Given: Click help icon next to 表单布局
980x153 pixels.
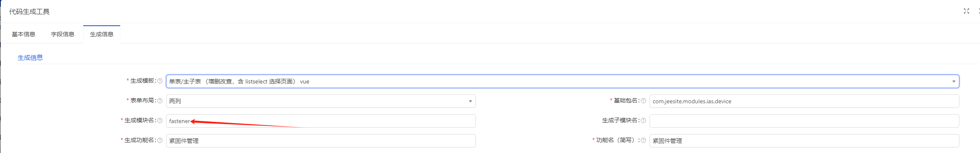Looking at the screenshot, I should (x=160, y=101).
